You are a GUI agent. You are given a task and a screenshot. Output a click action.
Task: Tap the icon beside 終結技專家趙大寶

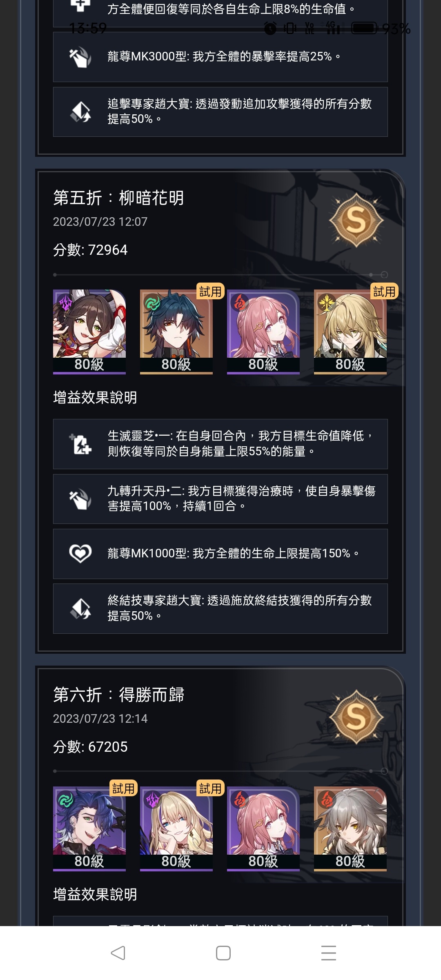coord(80,608)
